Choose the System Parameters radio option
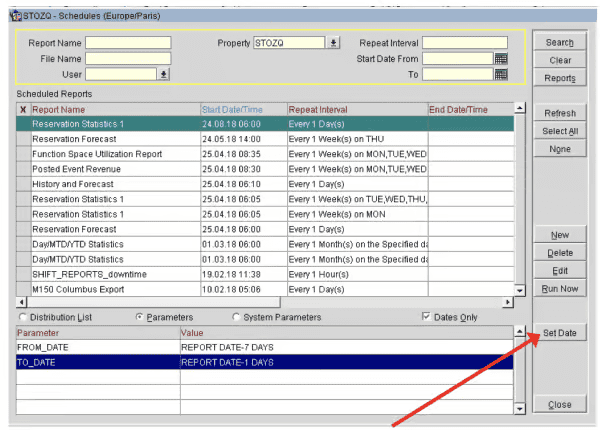 coord(237,317)
